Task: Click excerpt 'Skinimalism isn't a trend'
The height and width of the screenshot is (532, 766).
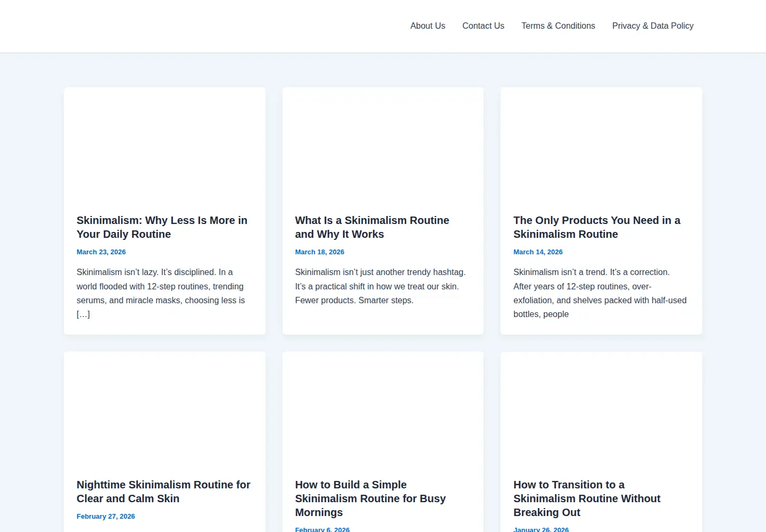Action: [x=600, y=293]
